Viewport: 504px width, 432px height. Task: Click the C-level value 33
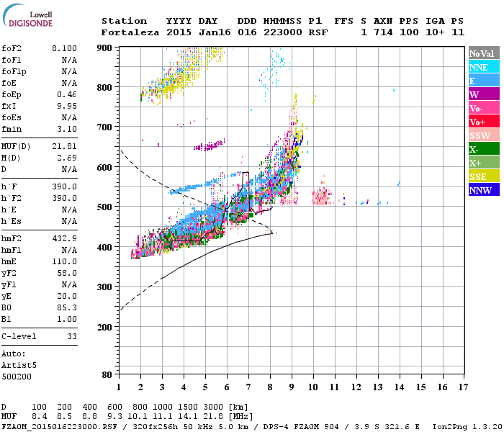72,336
